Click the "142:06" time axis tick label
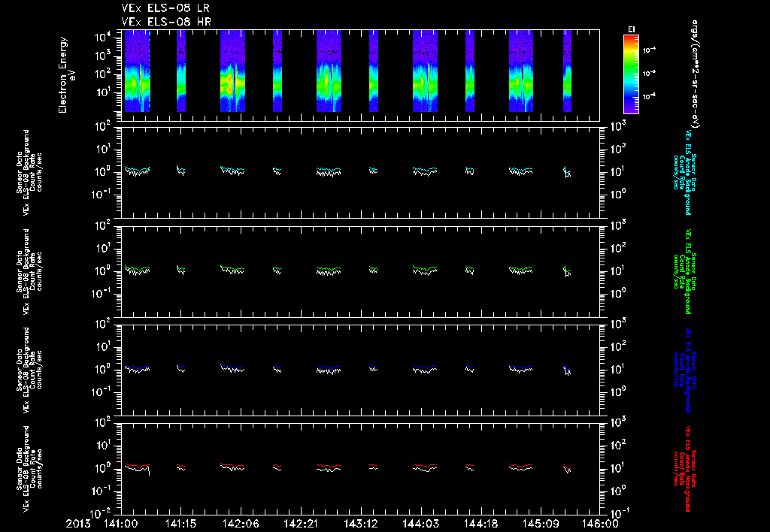 click(x=241, y=524)
